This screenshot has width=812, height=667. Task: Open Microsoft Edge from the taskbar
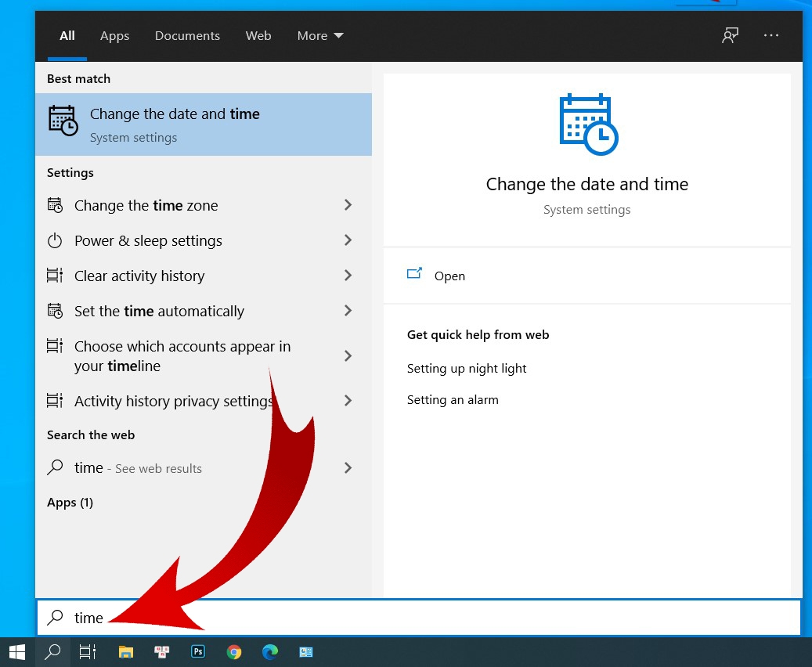pyautogui.click(x=270, y=652)
